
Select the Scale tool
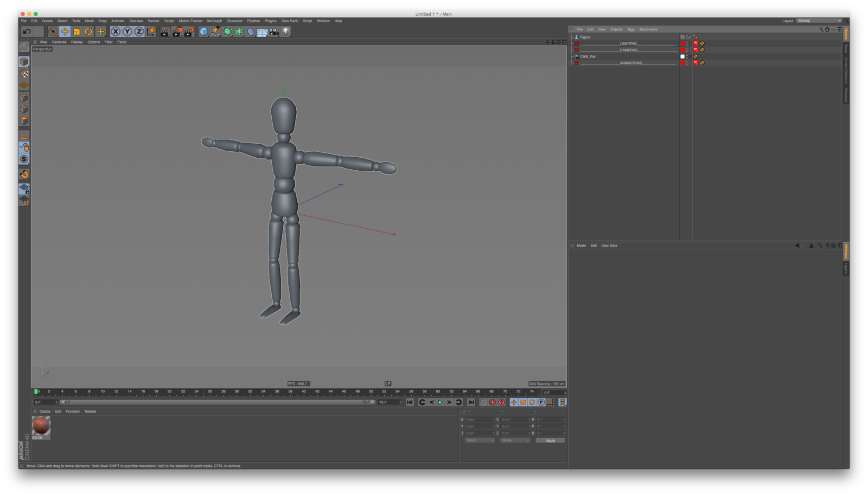[x=77, y=31]
